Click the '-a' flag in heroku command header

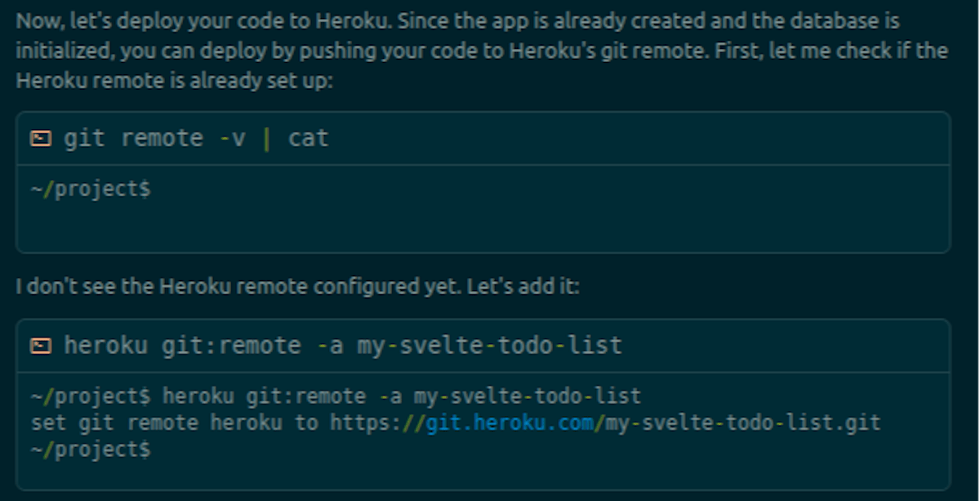click(x=330, y=346)
